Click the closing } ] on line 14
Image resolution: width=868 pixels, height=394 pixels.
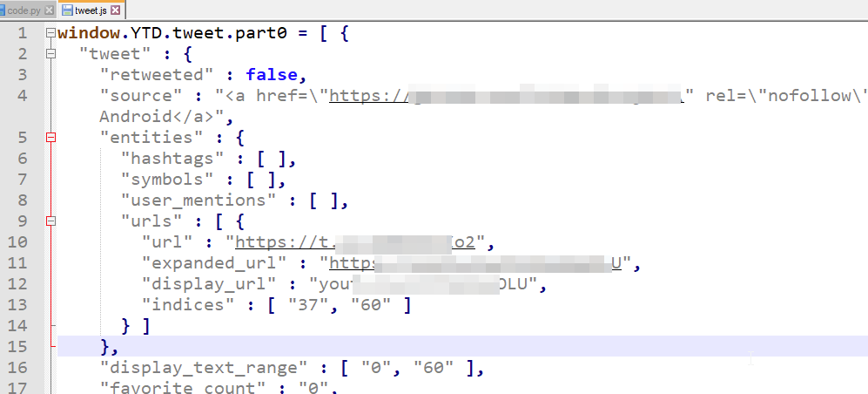point(136,326)
